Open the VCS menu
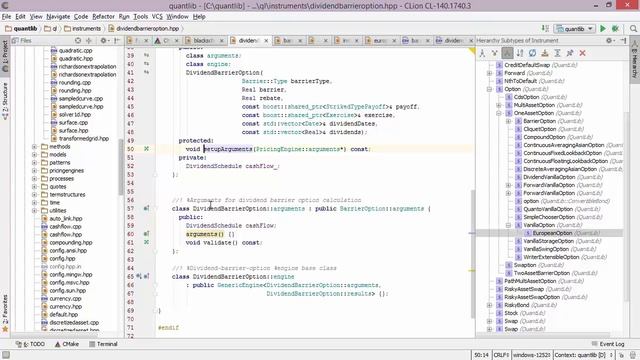 coord(157,16)
